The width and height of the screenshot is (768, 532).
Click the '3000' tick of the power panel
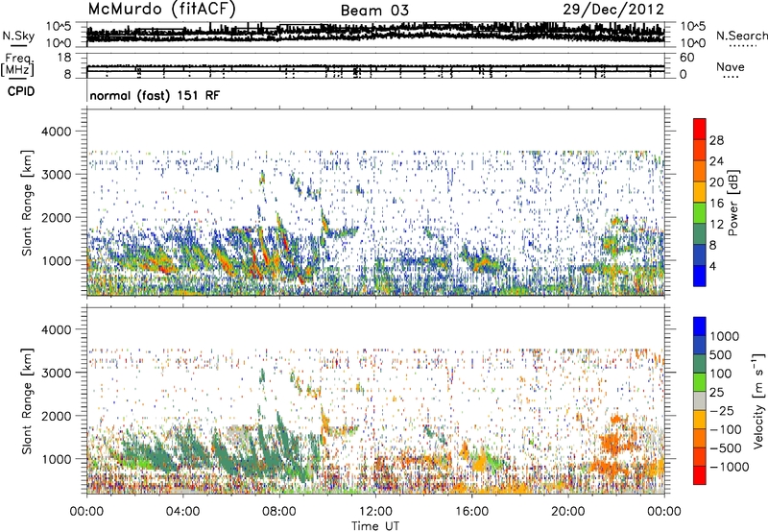(57, 175)
